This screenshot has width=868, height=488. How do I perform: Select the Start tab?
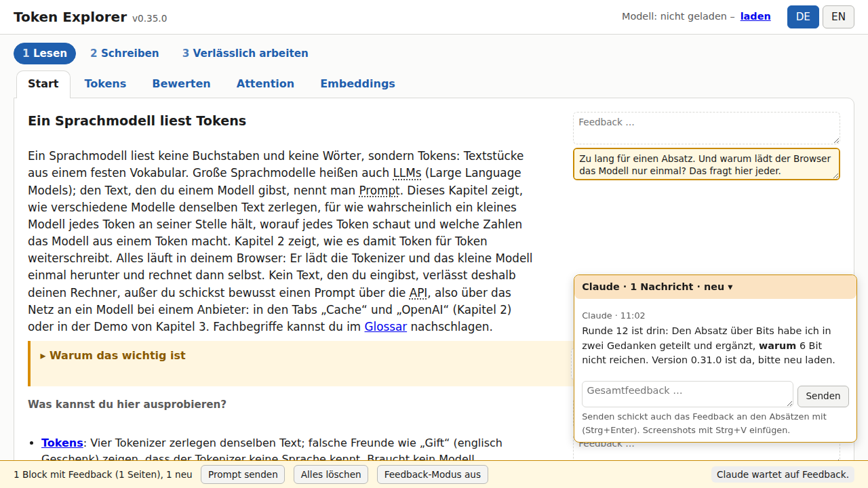coord(43,84)
